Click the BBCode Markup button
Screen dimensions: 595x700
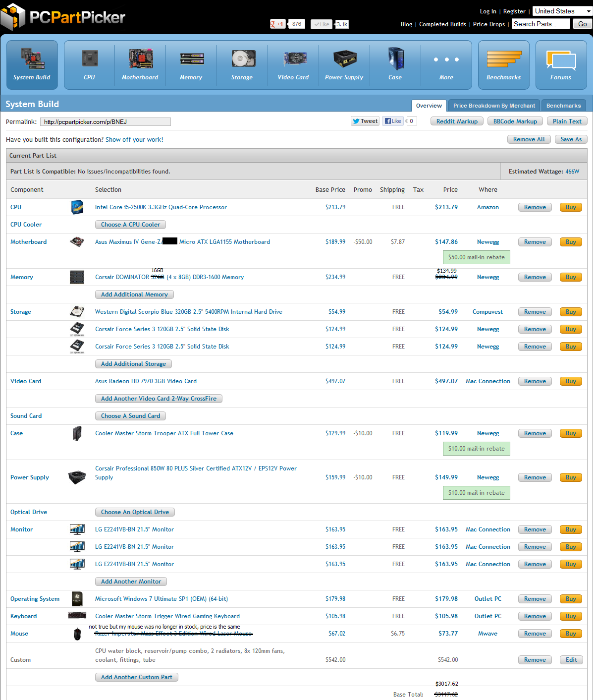point(515,121)
